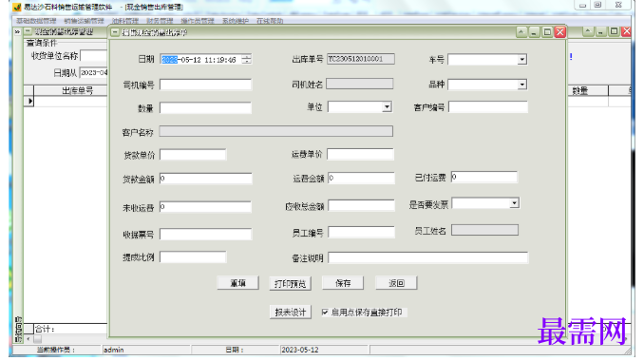Click the row indicator arrow in grid
Viewport: 644px width, 361px height.
pos(29,101)
